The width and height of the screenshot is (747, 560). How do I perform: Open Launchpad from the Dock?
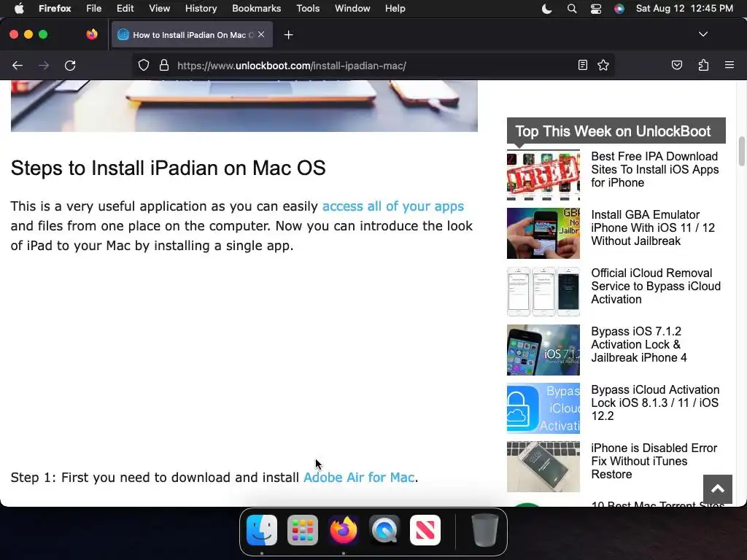tap(303, 530)
